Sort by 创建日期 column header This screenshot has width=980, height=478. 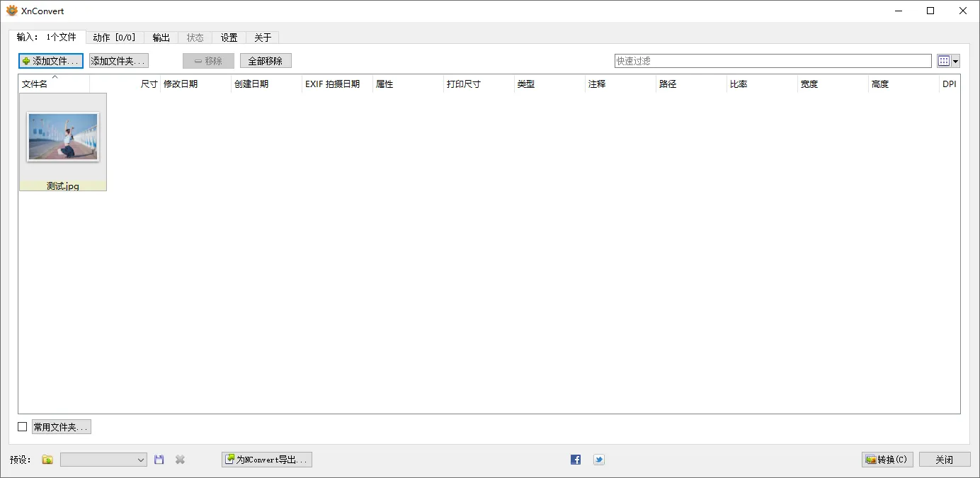[266, 84]
